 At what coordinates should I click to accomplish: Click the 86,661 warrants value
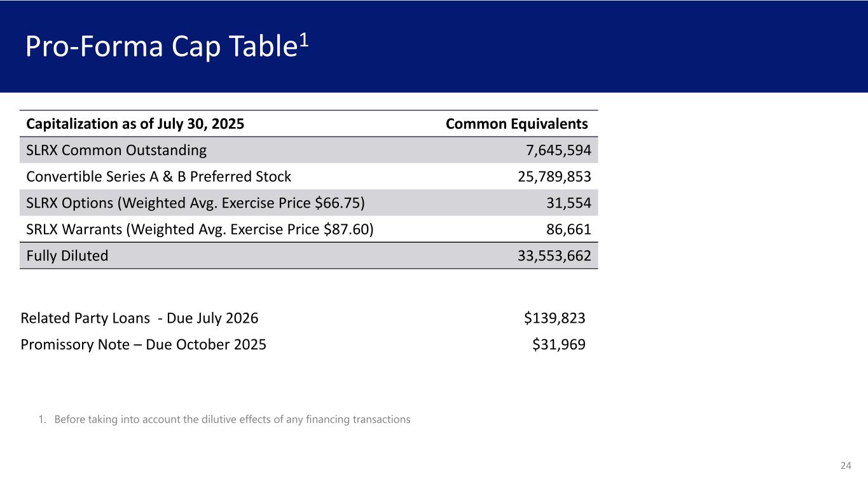pos(568,229)
